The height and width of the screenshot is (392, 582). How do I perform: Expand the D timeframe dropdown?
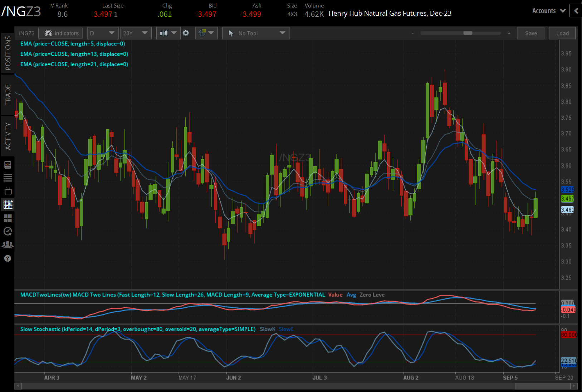click(103, 33)
